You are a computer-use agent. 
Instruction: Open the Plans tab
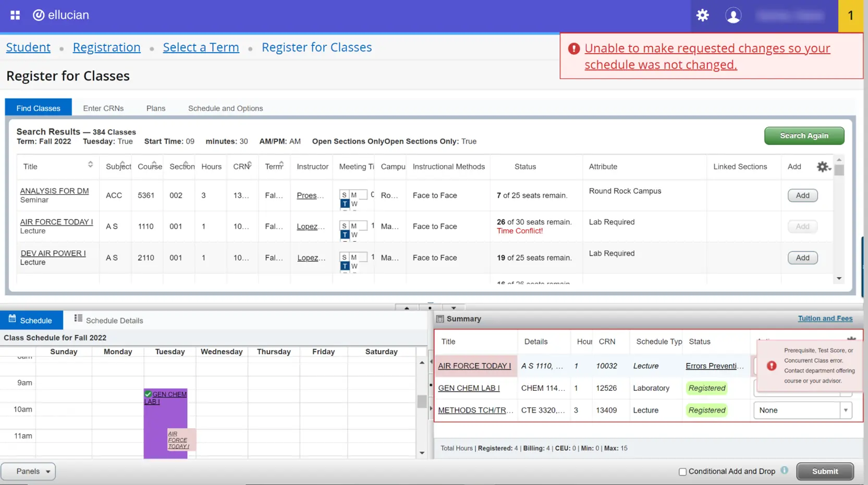click(x=156, y=108)
